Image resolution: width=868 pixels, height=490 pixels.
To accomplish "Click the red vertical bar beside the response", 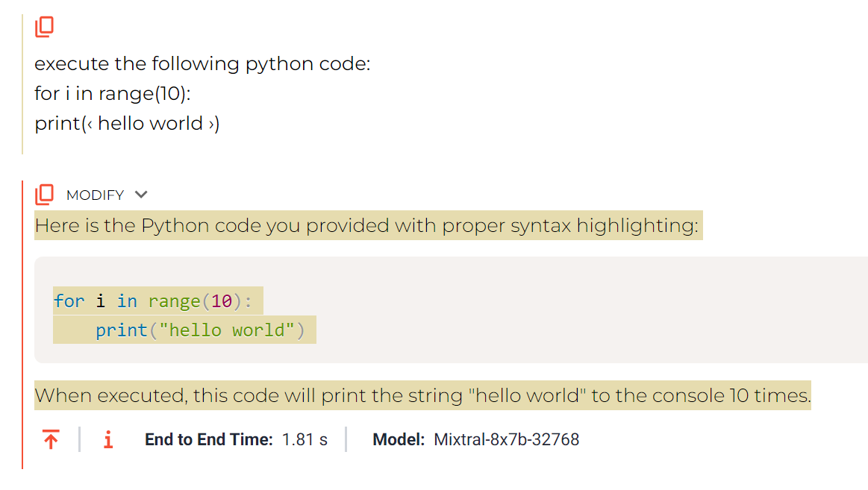I will click(x=22, y=324).
